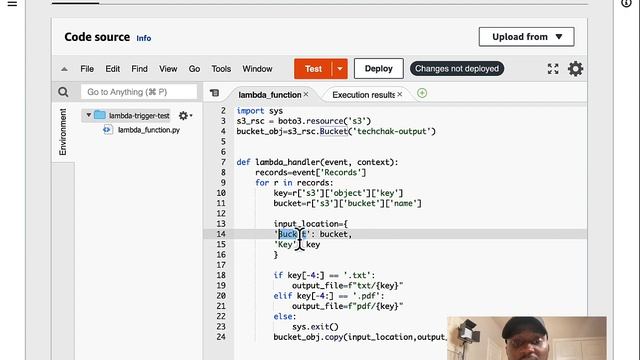Click the search magnifier icon
The image size is (640, 360).
click(x=63, y=92)
